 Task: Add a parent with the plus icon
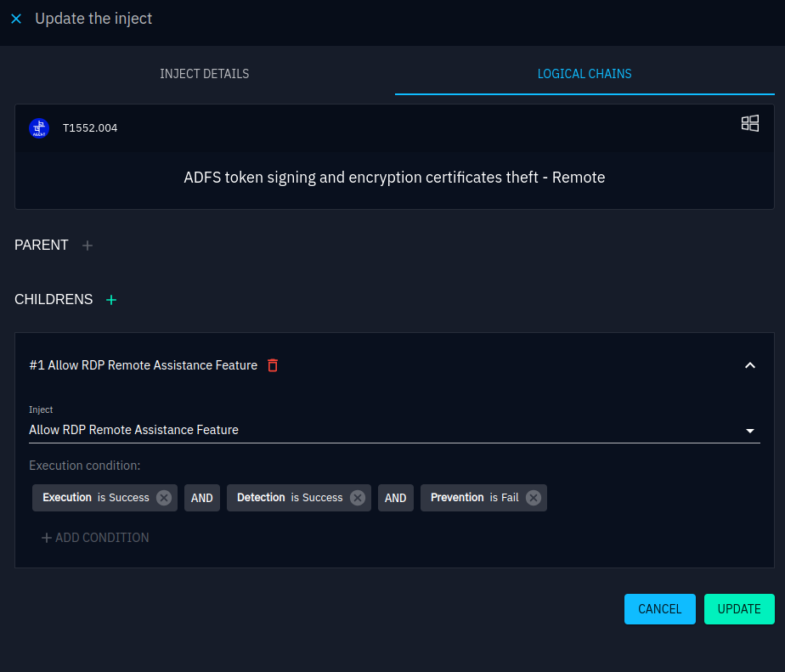click(x=88, y=246)
